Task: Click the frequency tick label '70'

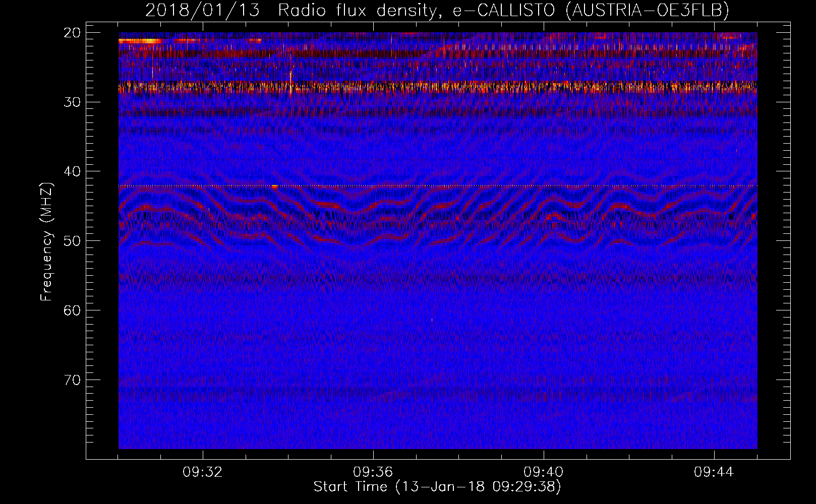Action: pyautogui.click(x=73, y=380)
